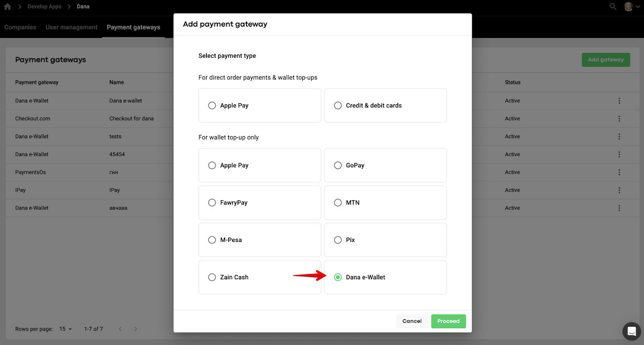Click the previous page arrow
644x345 pixels.
point(120,329)
